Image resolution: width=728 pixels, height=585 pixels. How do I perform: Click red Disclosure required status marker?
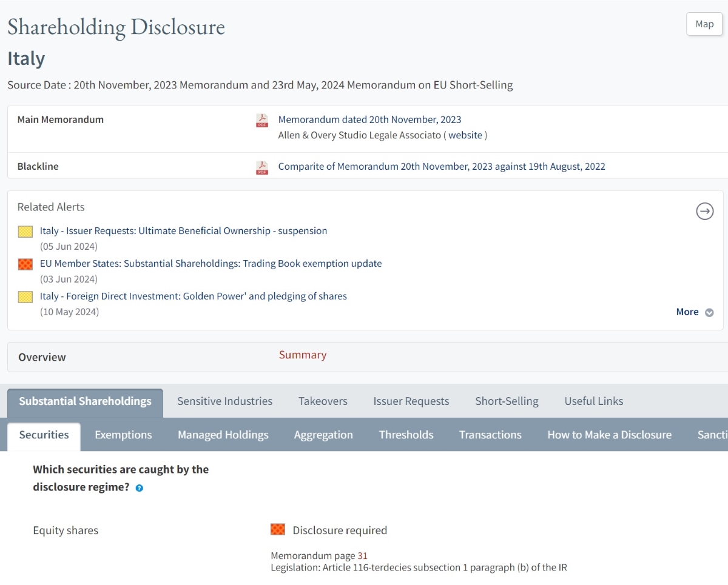click(278, 530)
